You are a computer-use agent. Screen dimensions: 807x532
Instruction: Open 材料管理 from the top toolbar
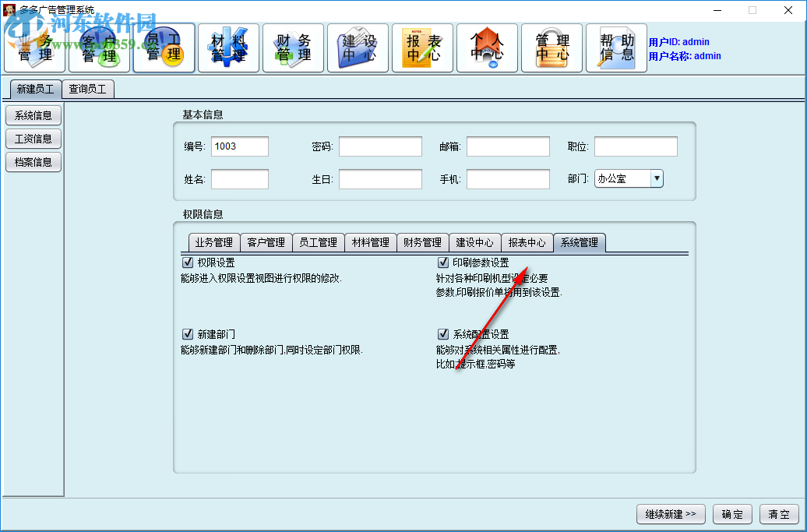(228, 48)
